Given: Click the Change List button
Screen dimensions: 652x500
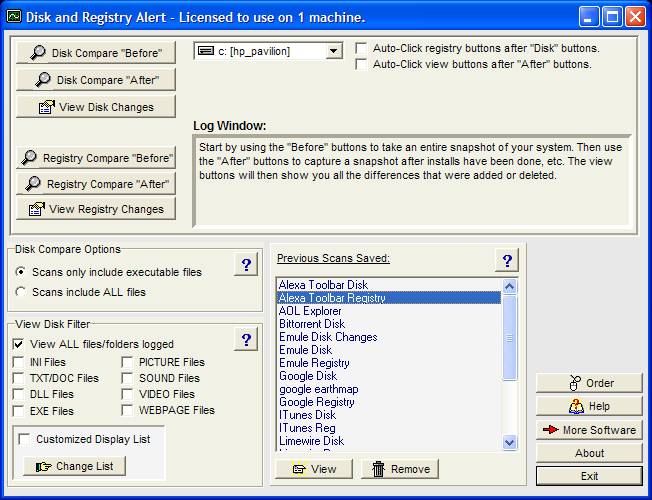Looking at the screenshot, I should (x=74, y=466).
